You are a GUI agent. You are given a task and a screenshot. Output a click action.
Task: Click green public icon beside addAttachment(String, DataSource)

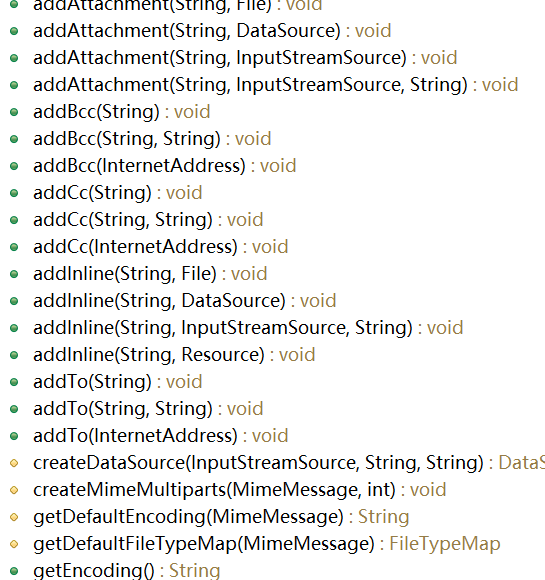[x=14, y=31]
